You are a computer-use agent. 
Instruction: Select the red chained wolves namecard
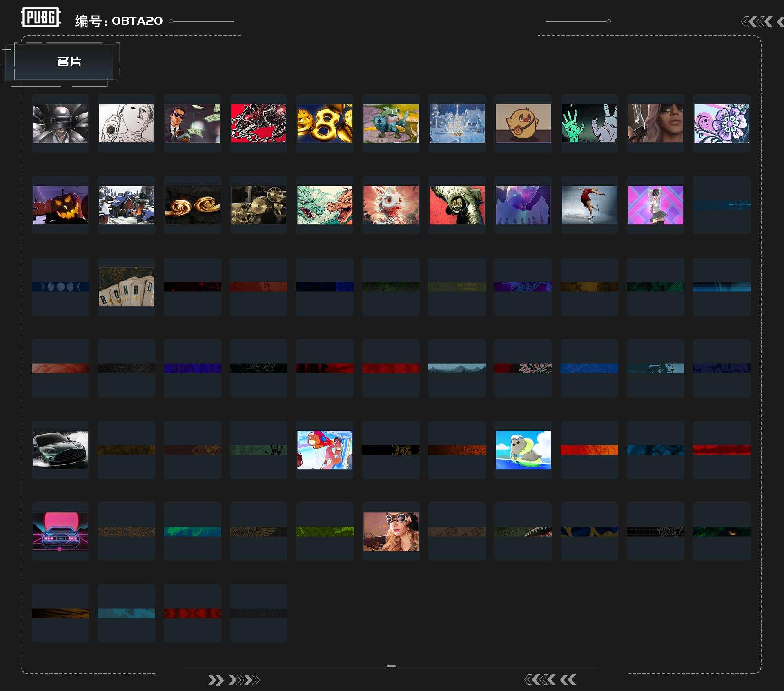[258, 123]
